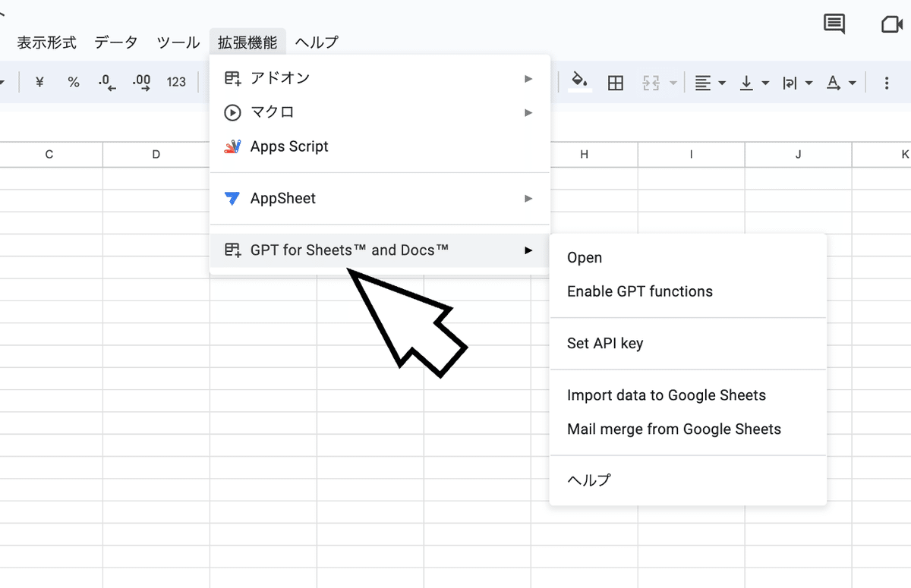Select Set API key

[x=688, y=343]
